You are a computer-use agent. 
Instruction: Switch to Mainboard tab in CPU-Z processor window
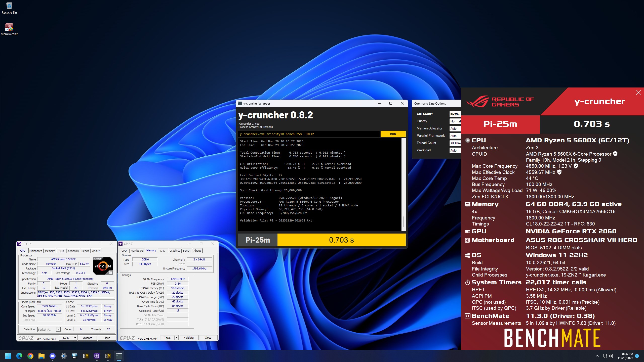pos(36,251)
